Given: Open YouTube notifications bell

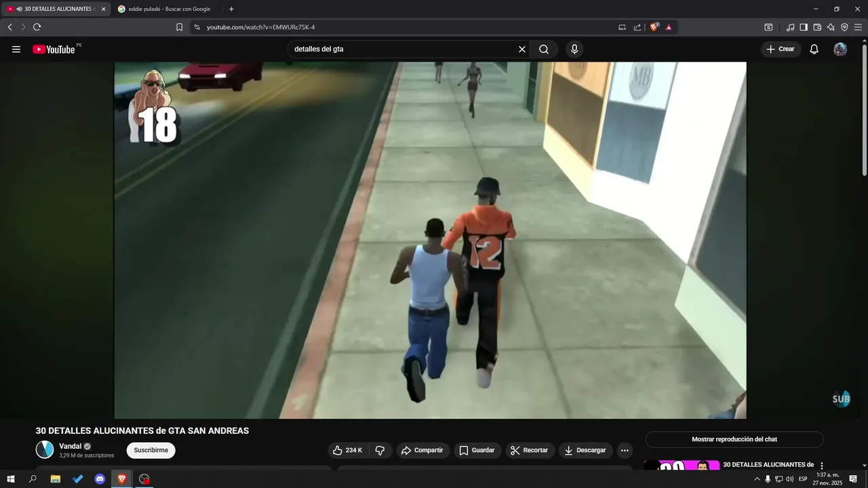Looking at the screenshot, I should click(x=814, y=49).
